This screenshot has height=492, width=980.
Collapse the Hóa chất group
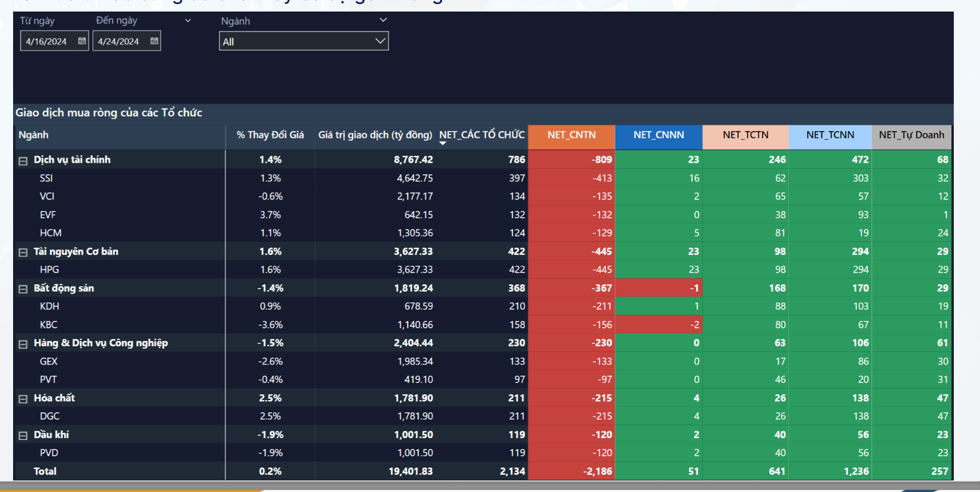pos(23,399)
